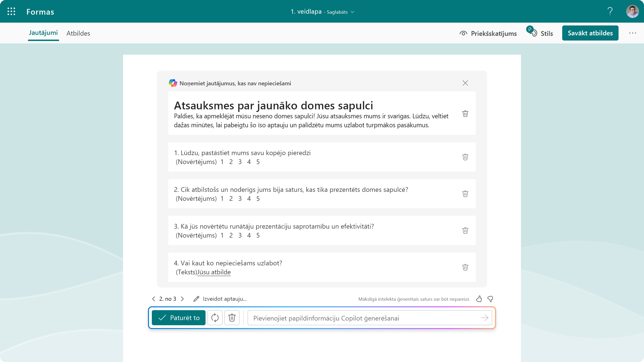Image resolution: width=644 pixels, height=362 pixels.
Task: Delete question 2 about satura atbilstību
Action: 465,194
